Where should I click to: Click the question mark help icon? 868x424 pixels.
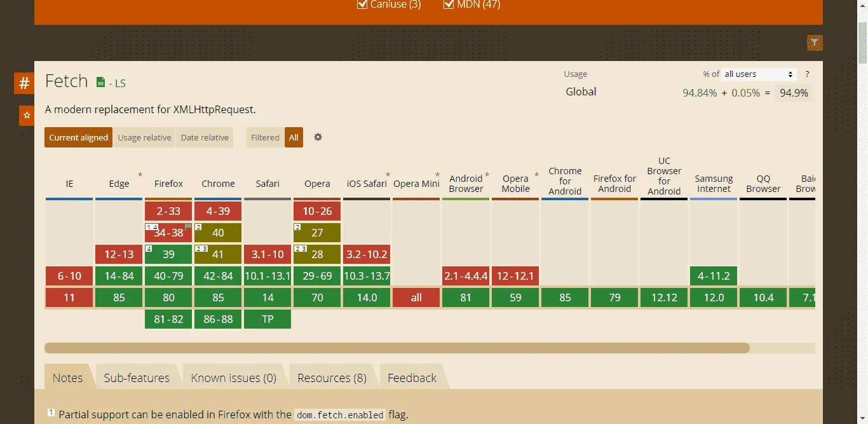pos(808,74)
